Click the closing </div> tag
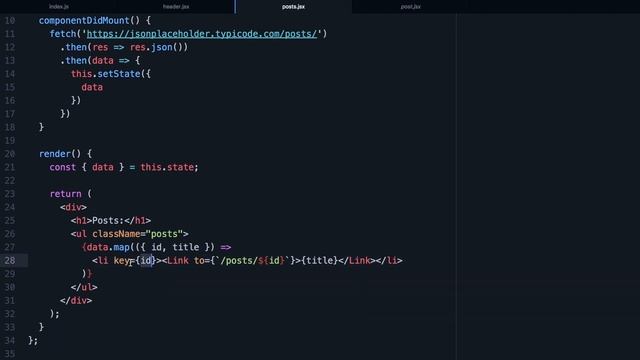This screenshot has height=360, width=640. coord(76,301)
